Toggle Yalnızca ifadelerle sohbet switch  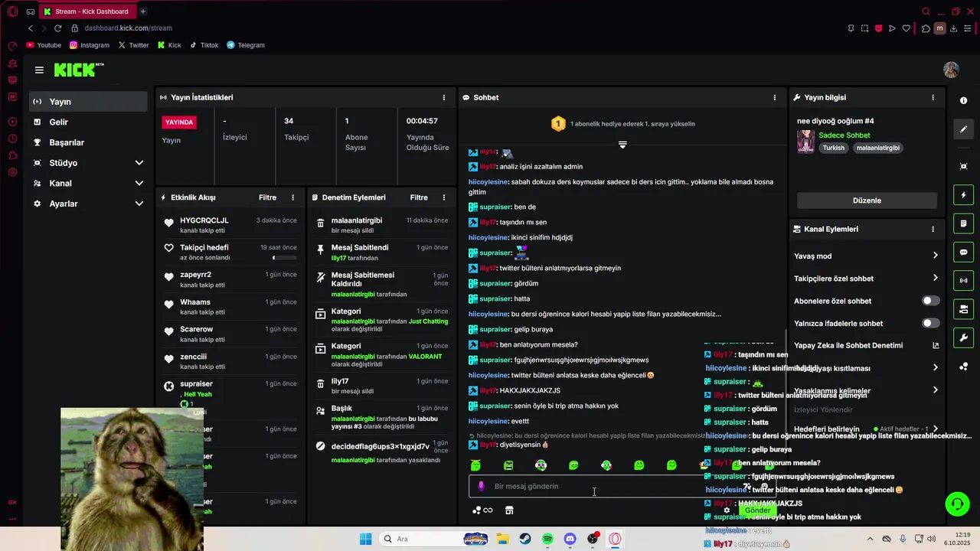coord(931,323)
